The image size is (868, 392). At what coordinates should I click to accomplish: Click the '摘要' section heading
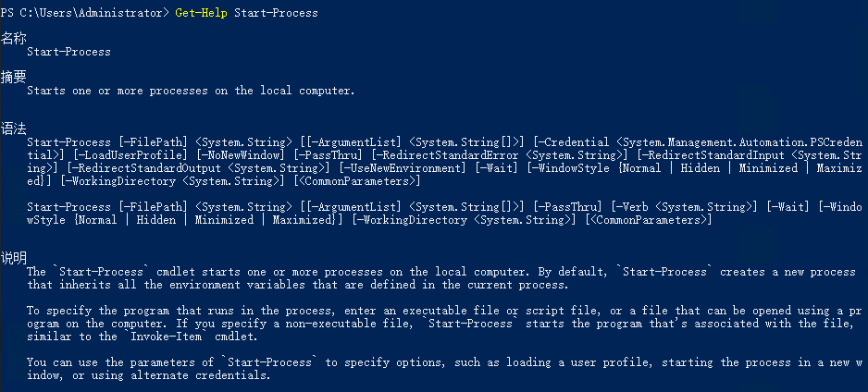(13, 76)
